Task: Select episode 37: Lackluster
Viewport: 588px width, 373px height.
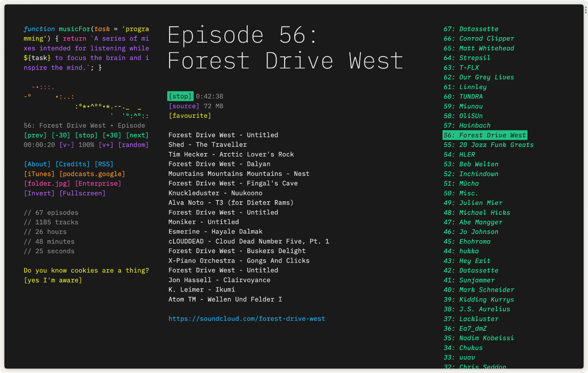Action: pos(471,319)
